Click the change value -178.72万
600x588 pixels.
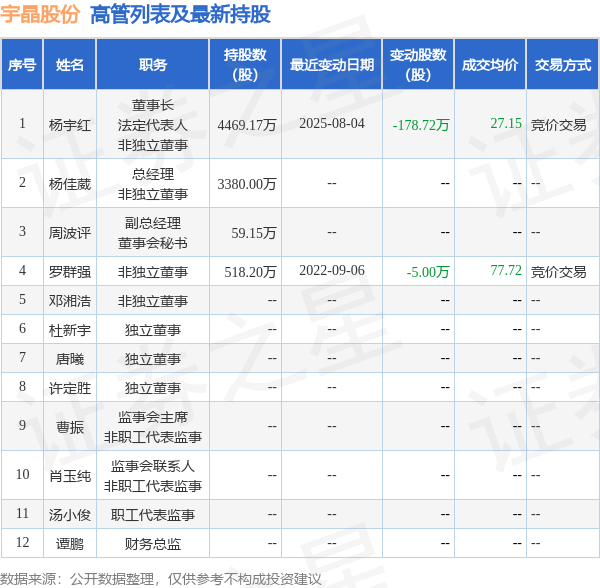[421, 125]
